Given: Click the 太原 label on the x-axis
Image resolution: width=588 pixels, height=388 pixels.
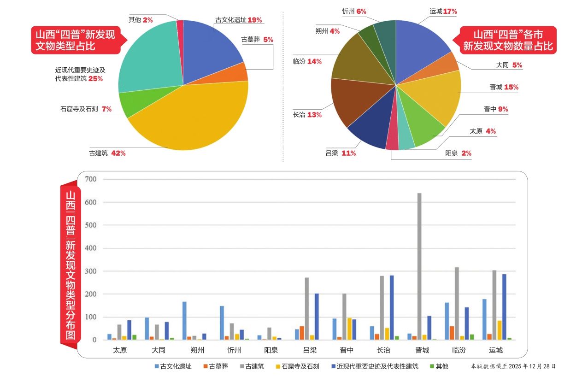Looking at the screenshot, I should (x=120, y=350).
